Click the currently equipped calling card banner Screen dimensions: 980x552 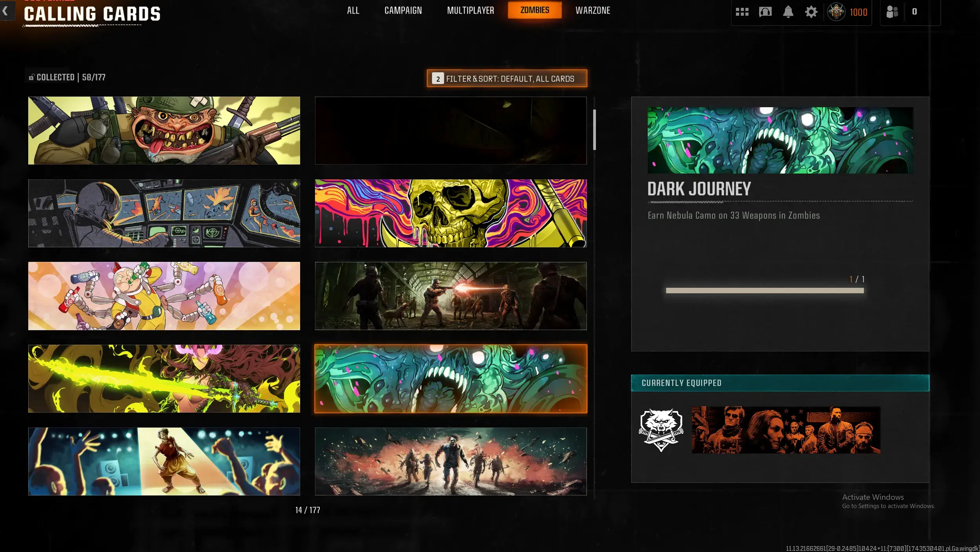(x=786, y=430)
